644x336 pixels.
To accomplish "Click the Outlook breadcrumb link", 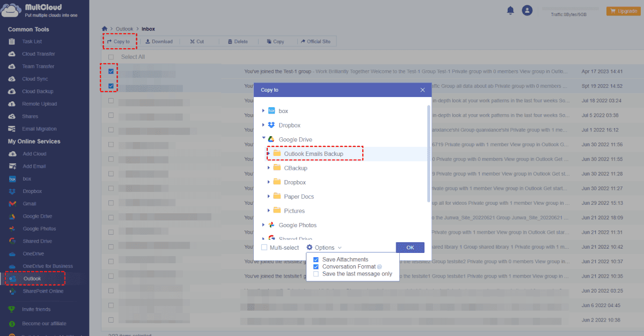I will tap(125, 29).
